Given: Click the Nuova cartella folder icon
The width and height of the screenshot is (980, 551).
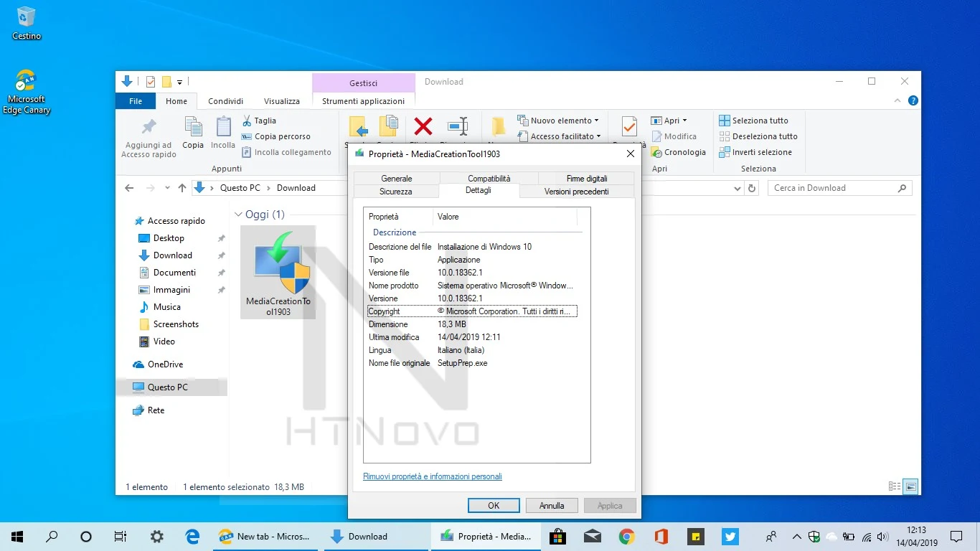Looking at the screenshot, I should [x=498, y=128].
